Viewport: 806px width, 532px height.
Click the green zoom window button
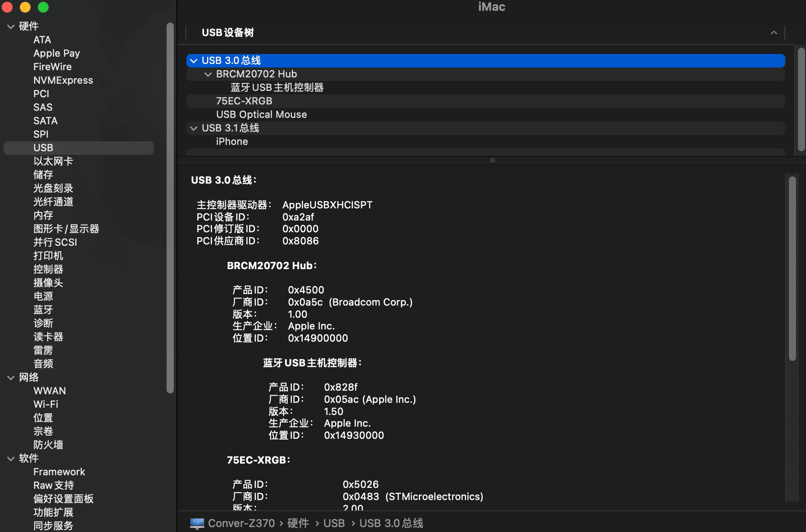click(43, 7)
